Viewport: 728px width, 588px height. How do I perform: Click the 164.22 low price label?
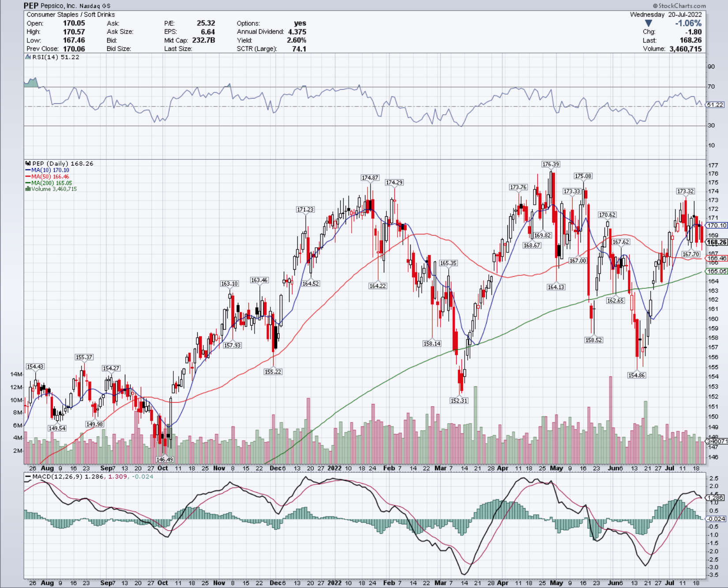[x=378, y=286]
